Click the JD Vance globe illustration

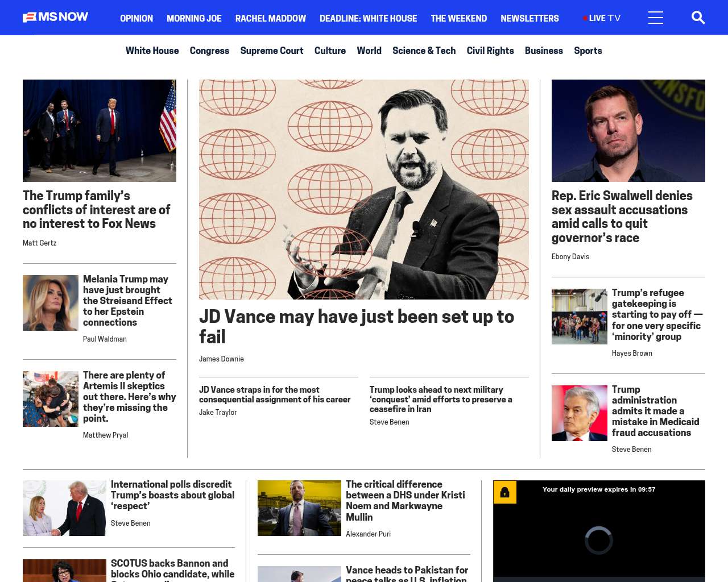[364, 189]
